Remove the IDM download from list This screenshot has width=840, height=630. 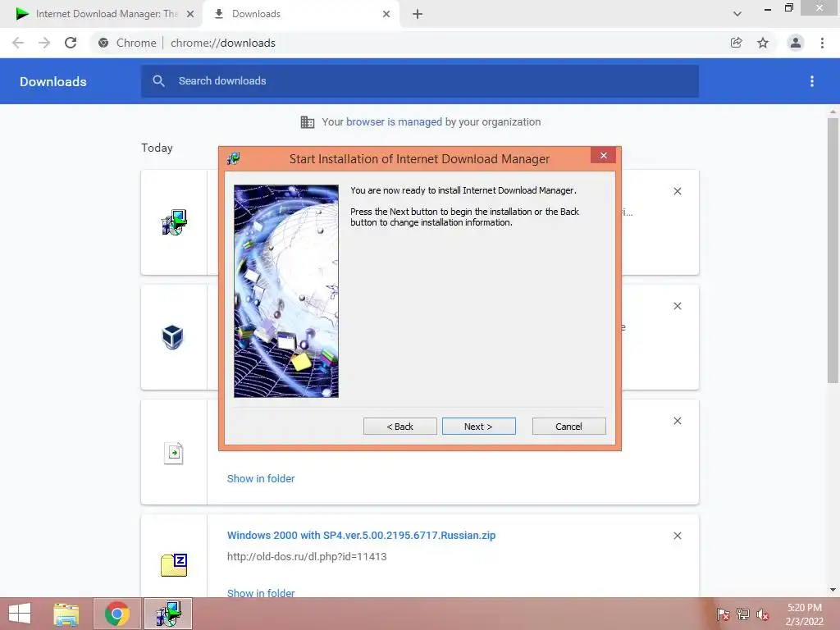click(677, 191)
